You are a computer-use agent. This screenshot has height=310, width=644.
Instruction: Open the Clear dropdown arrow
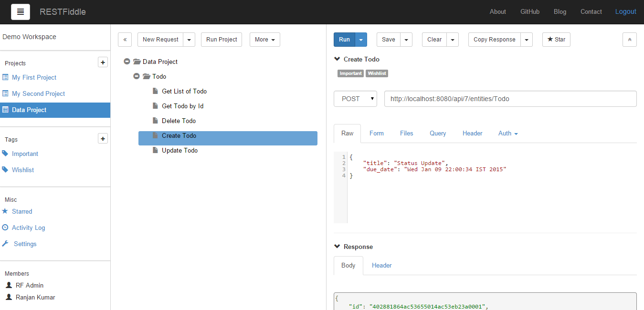pos(453,40)
